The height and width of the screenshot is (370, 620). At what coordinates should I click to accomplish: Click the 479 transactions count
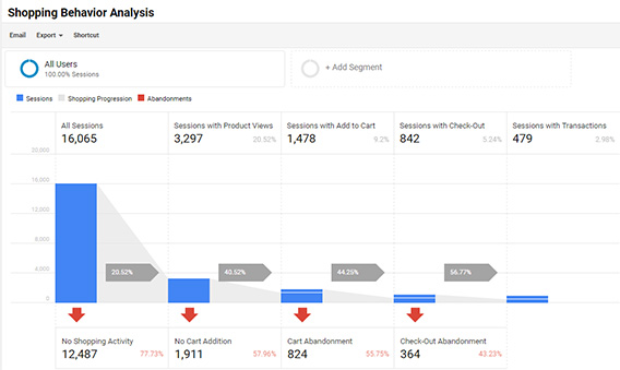click(522, 139)
